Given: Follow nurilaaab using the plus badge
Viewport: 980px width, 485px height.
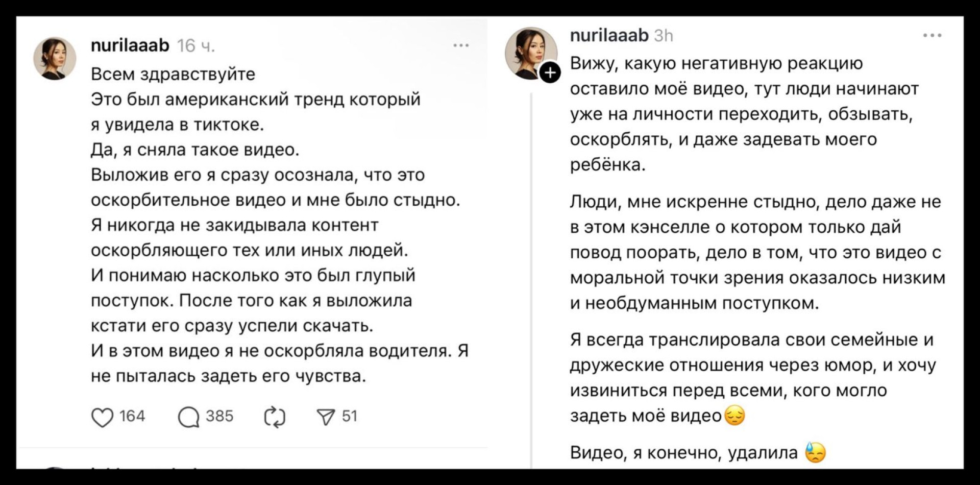Looking at the screenshot, I should pyautogui.click(x=550, y=74).
